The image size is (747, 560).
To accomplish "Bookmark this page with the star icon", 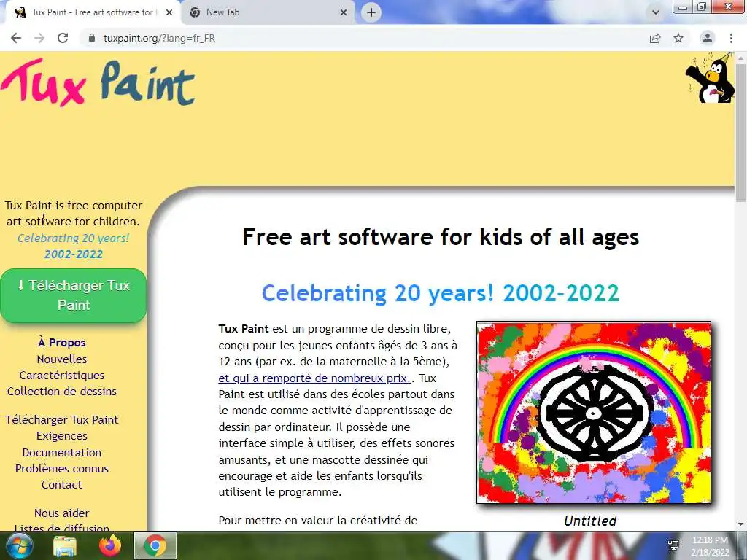I will [678, 38].
